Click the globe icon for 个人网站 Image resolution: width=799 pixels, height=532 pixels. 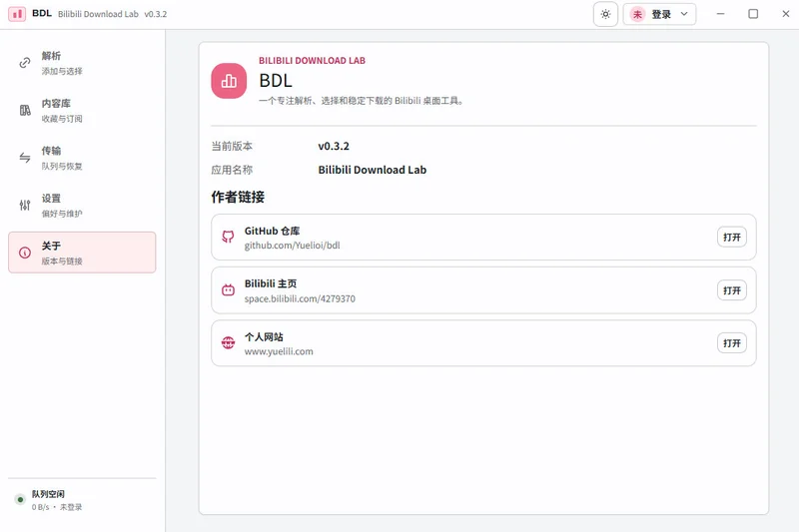coord(229,342)
